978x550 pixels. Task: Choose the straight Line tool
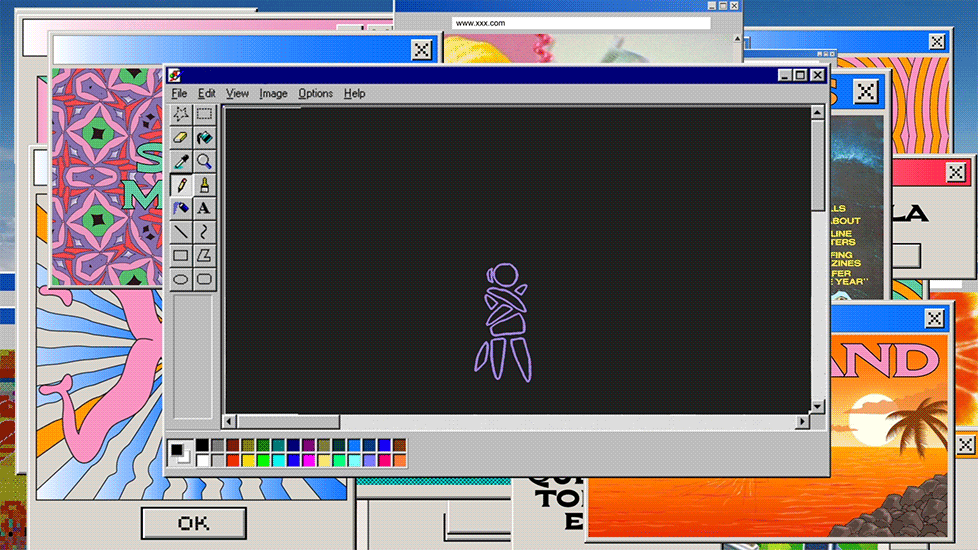[181, 232]
